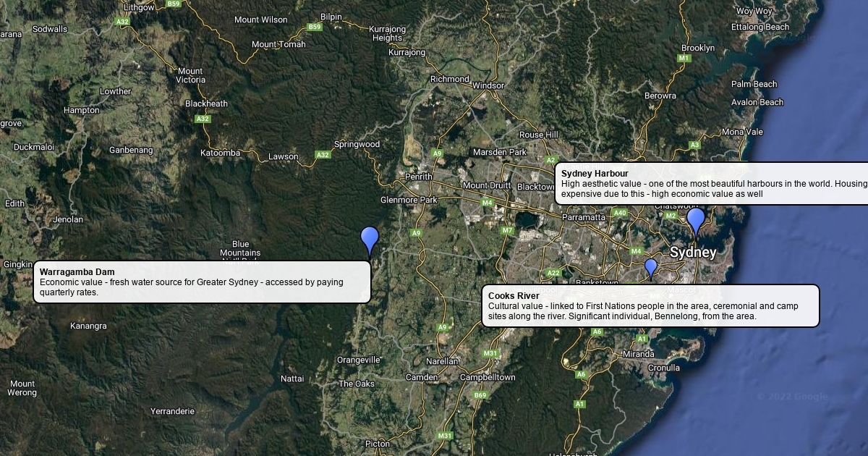Click the A40 road shield

point(620,213)
